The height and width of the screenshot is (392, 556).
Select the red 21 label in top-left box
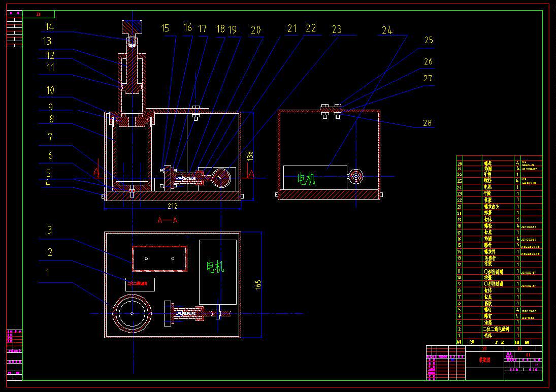click(x=38, y=14)
